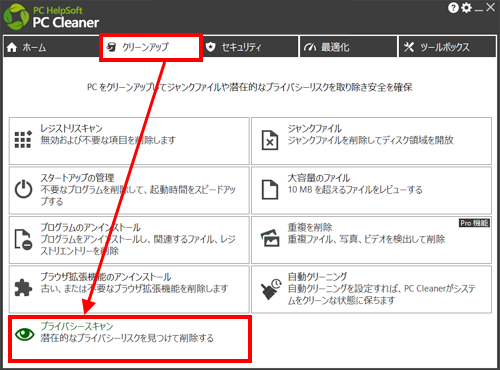Screen dimensions: 500x370
Task: Click text 古い、または不要なブラウザ拡張機能を削除します
Action: point(134,288)
